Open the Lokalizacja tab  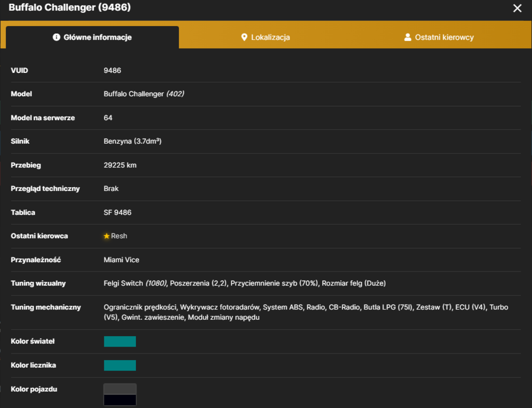(265, 38)
